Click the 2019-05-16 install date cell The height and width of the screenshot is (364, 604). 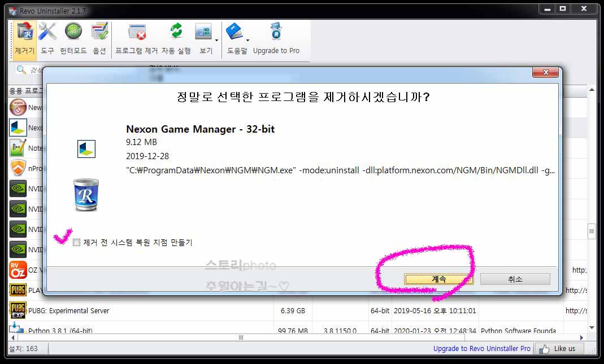(434, 310)
